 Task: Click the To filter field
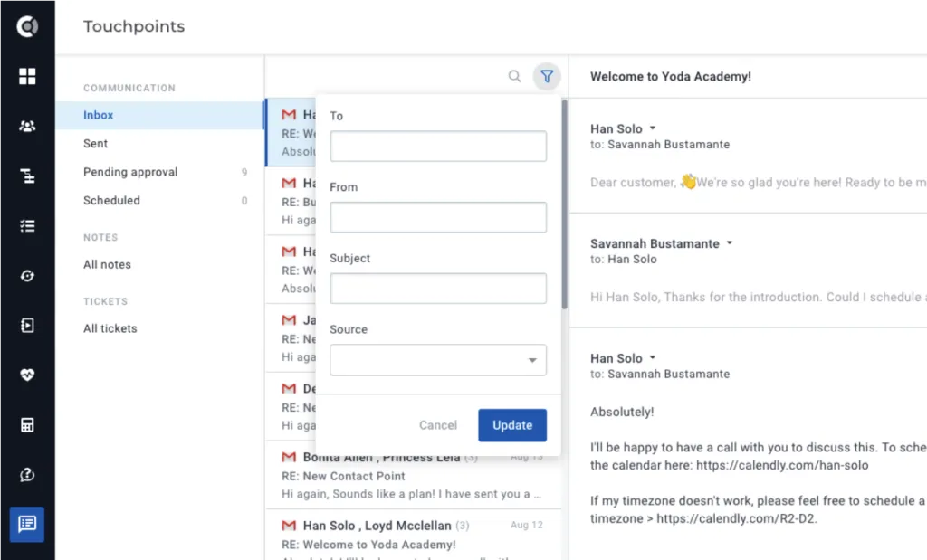(438, 146)
